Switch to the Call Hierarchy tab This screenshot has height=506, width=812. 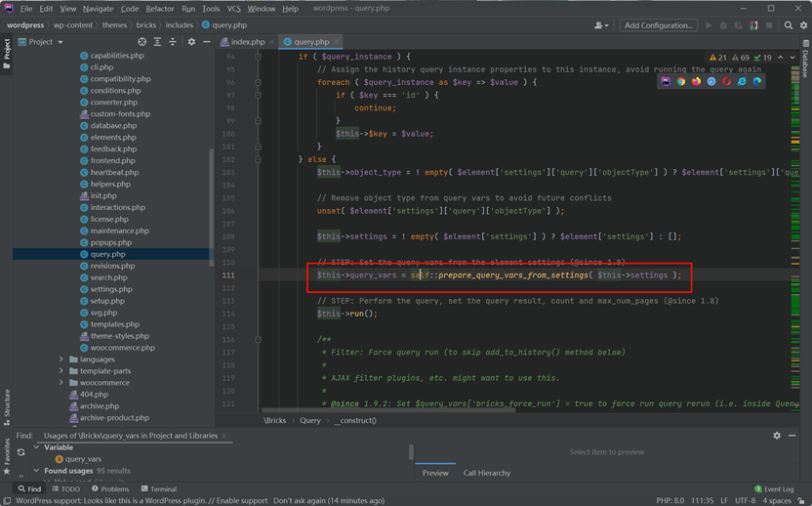[487, 474]
